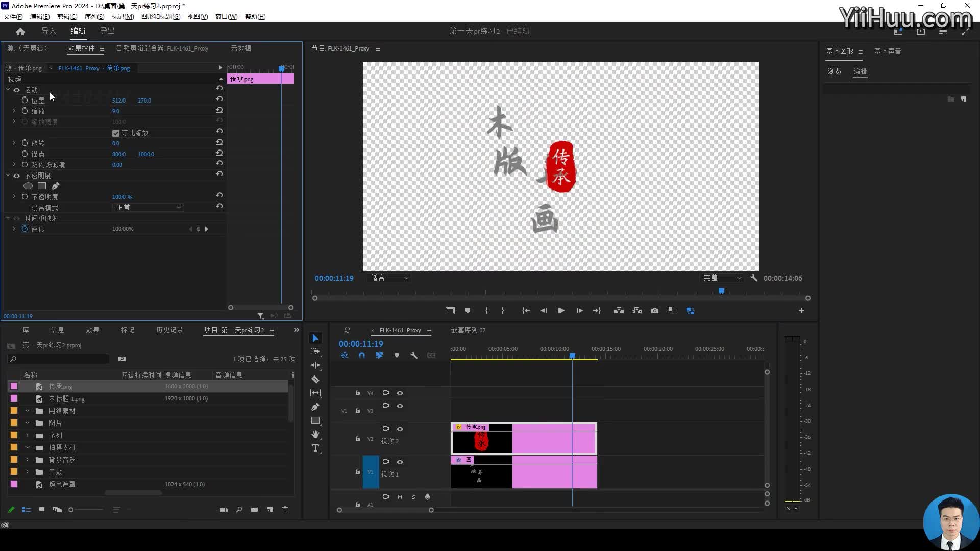Click the Home icon
The width and height of the screenshot is (980, 551).
pyautogui.click(x=20, y=31)
